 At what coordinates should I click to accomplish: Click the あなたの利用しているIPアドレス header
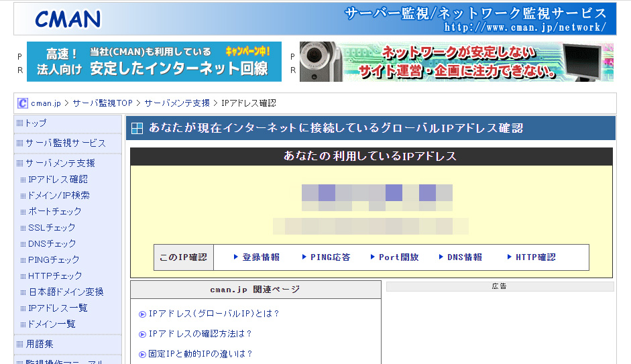[370, 156]
